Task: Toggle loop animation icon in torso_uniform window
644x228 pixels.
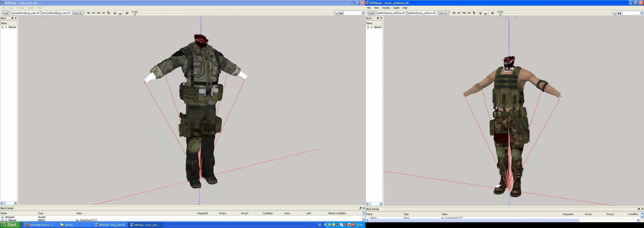Action: 614,13
